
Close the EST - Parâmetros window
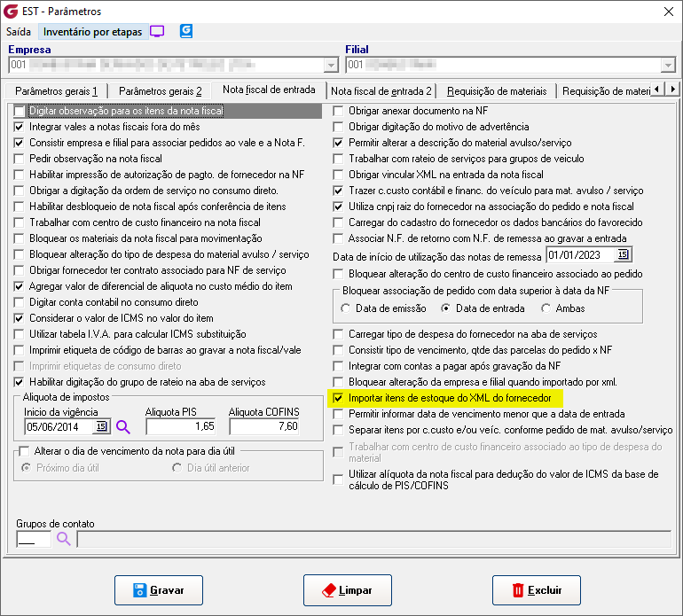pos(668,12)
